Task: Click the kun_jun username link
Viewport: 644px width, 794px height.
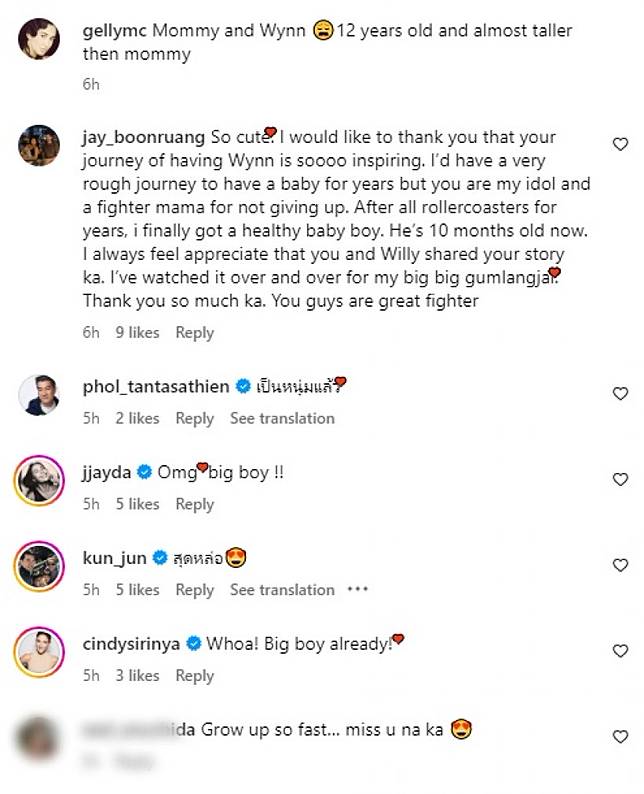Action: (114, 558)
